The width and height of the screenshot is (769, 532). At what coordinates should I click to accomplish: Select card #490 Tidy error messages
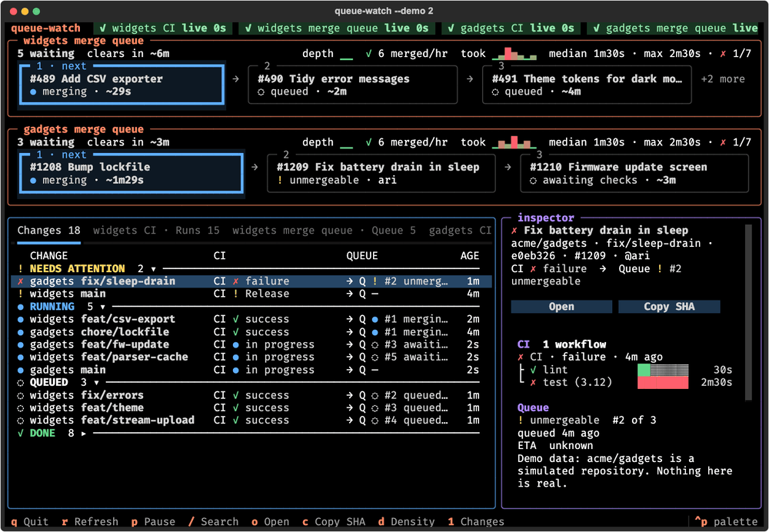pyautogui.click(x=353, y=85)
